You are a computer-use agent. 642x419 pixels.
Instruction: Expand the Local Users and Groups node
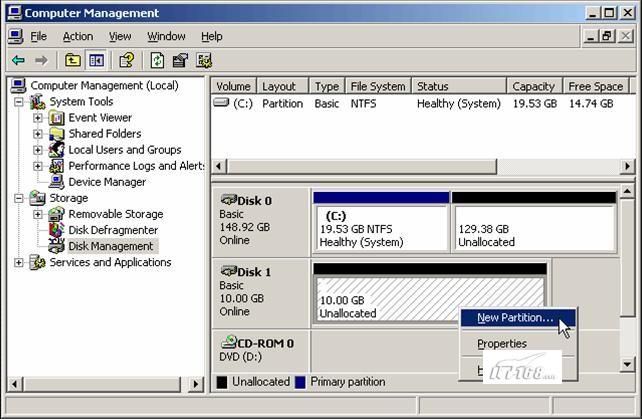tap(38, 150)
